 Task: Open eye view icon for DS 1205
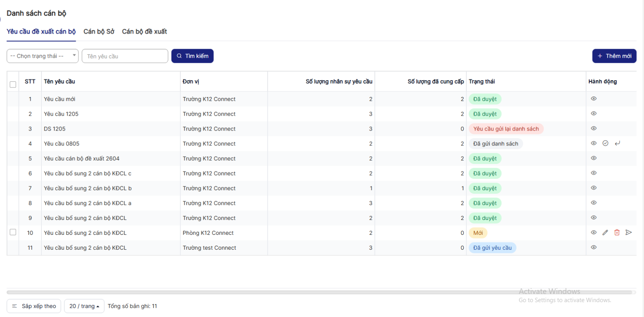[593, 128]
